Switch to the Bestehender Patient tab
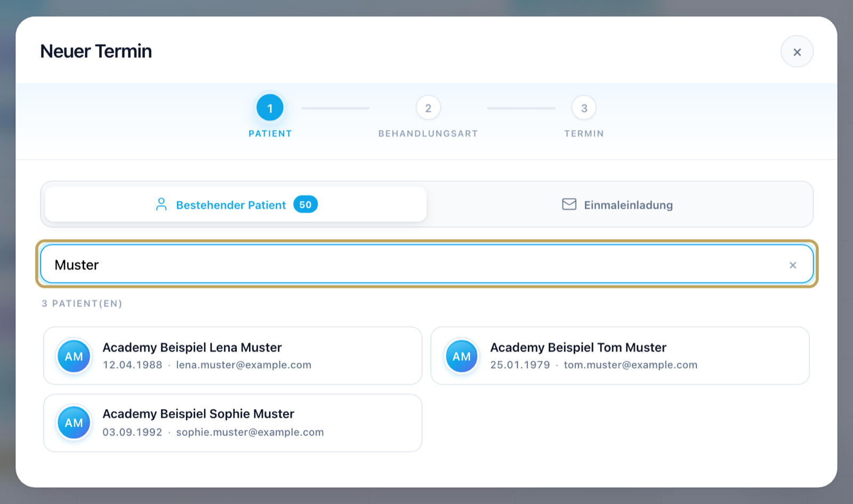Viewport: 853px width, 504px height. (236, 205)
